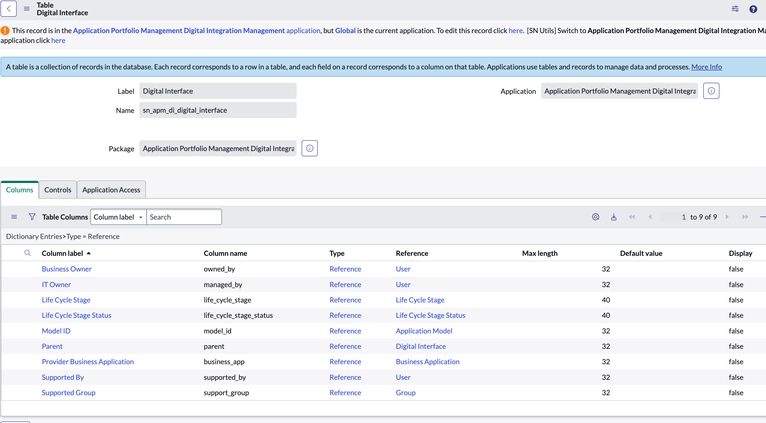The width and height of the screenshot is (766, 423).
Task: Open the personalize list gear icon
Action: point(595,217)
